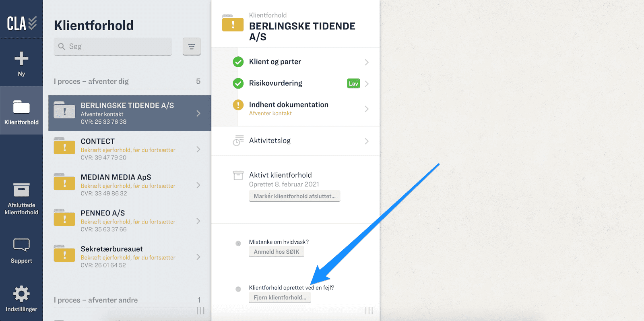
Task: Expand MEDIAN MEDIA ApS row chevron
Action: pos(198,185)
